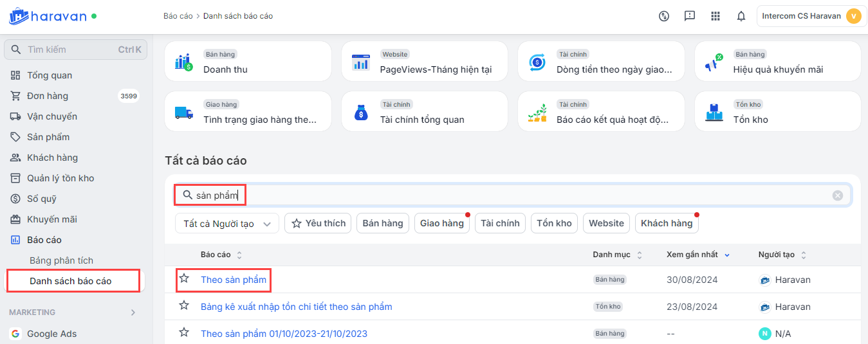Open the Theo sản phẩm report link
This screenshot has width=868, height=344.
(234, 280)
